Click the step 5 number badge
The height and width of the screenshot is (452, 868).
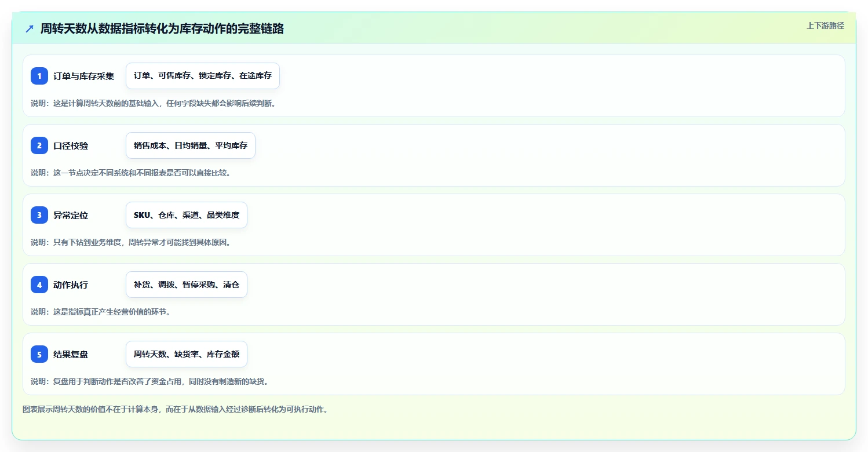pos(39,354)
